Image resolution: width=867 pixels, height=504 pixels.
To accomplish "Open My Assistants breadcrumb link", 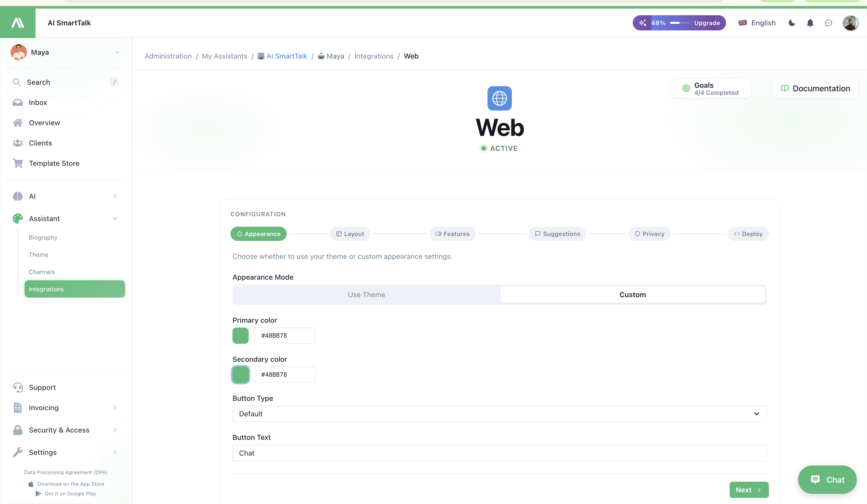I will pyautogui.click(x=224, y=56).
